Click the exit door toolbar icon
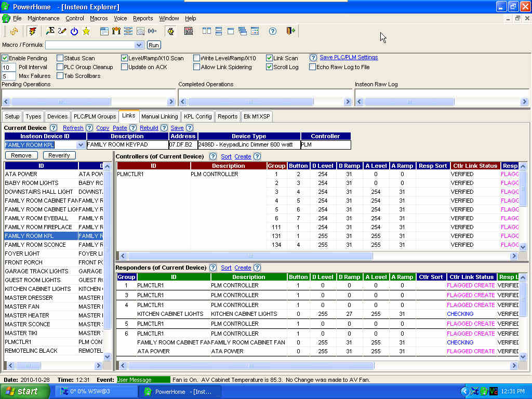 (291, 31)
